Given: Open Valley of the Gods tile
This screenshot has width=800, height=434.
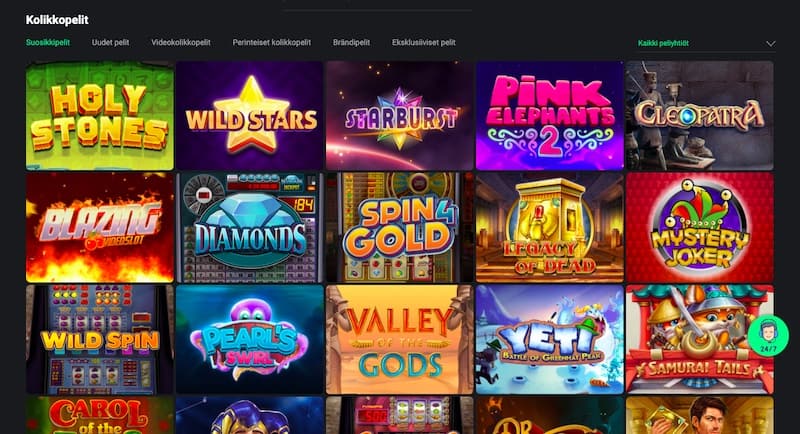Looking at the screenshot, I should pyautogui.click(x=399, y=340).
